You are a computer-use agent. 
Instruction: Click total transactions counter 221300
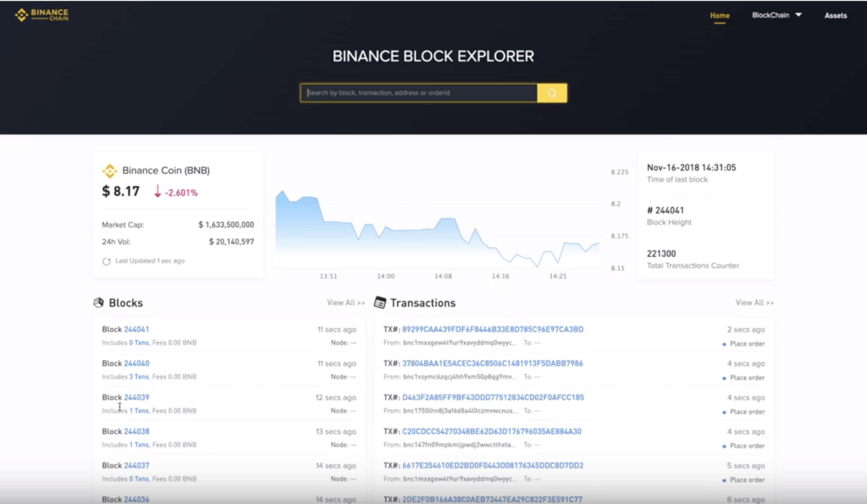(661, 254)
